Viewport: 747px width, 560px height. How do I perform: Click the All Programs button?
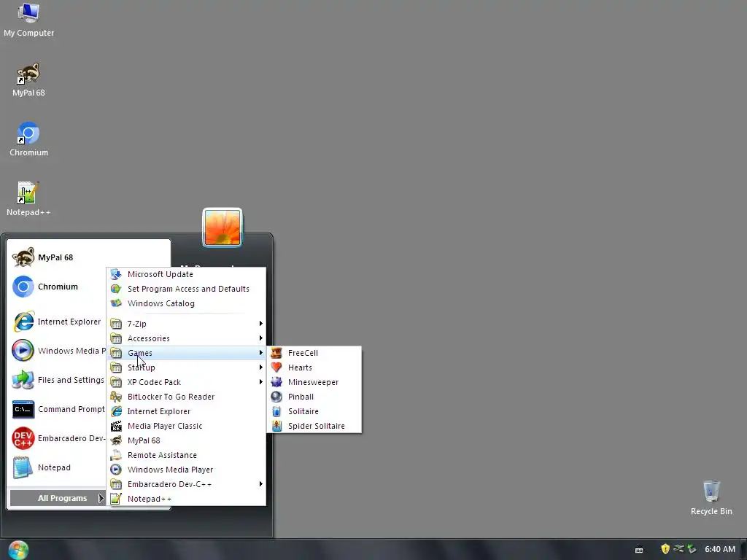click(x=58, y=498)
